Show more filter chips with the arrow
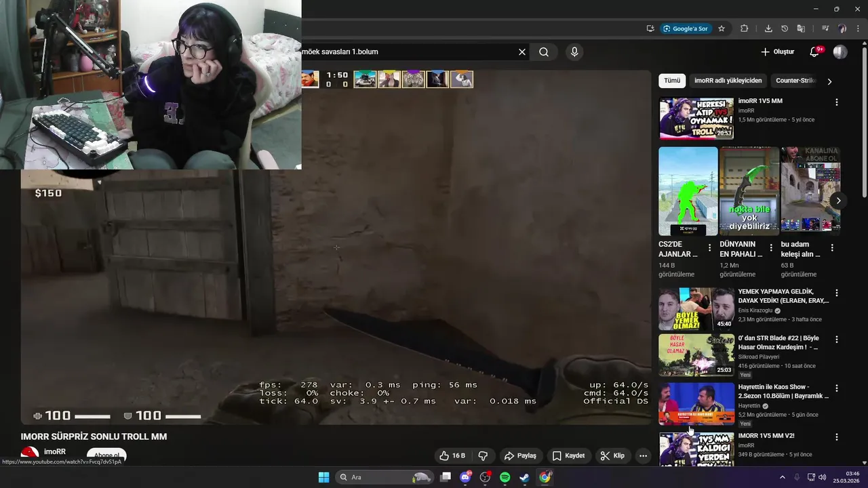The height and width of the screenshot is (488, 868). (829, 81)
